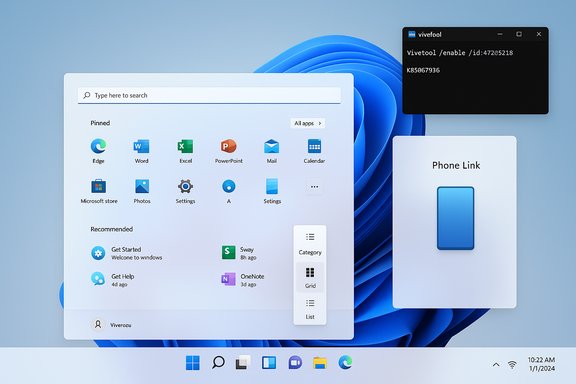Viewport: 576px width, 384px height.
Task: Click the Phone Link title text
Action: point(456,165)
